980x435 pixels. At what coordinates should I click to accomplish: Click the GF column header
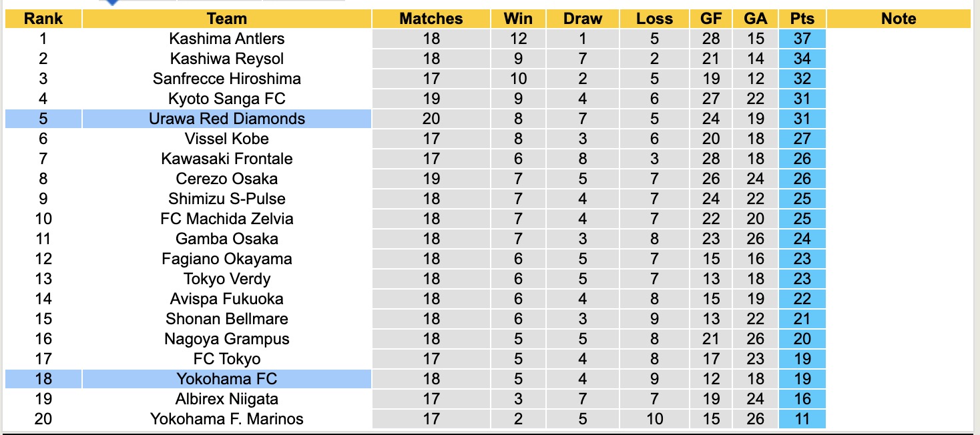pyautogui.click(x=711, y=19)
